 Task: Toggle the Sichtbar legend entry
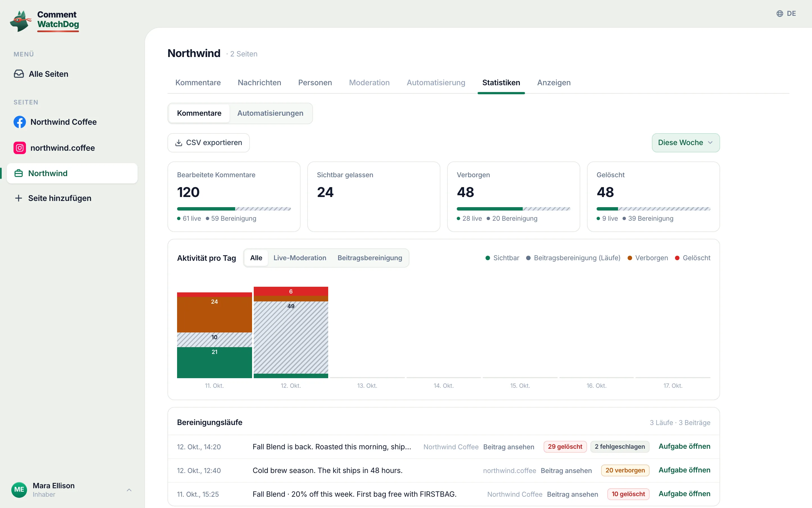pos(502,258)
